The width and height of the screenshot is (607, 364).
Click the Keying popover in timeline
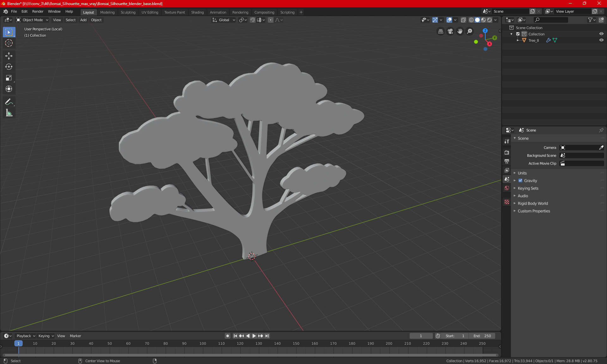pos(46,336)
